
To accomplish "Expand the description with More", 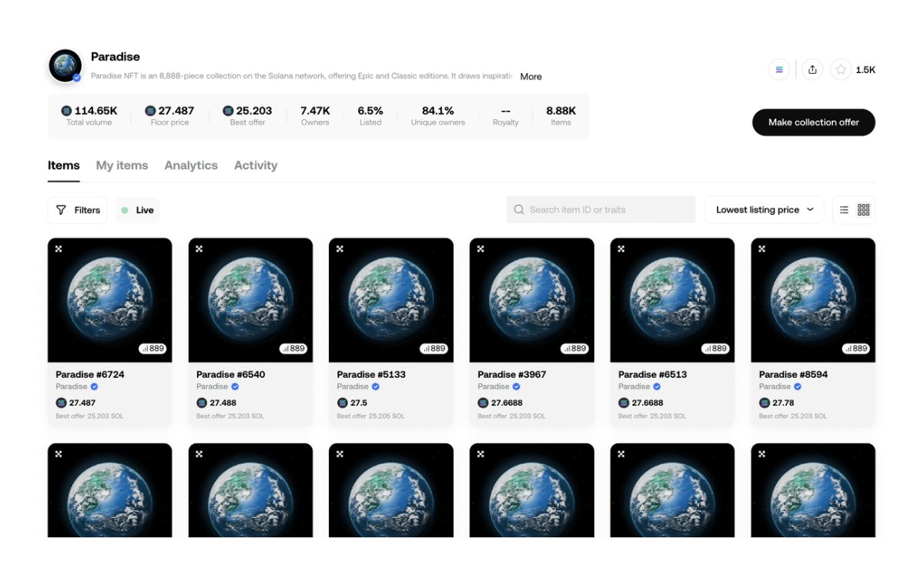I will [531, 76].
